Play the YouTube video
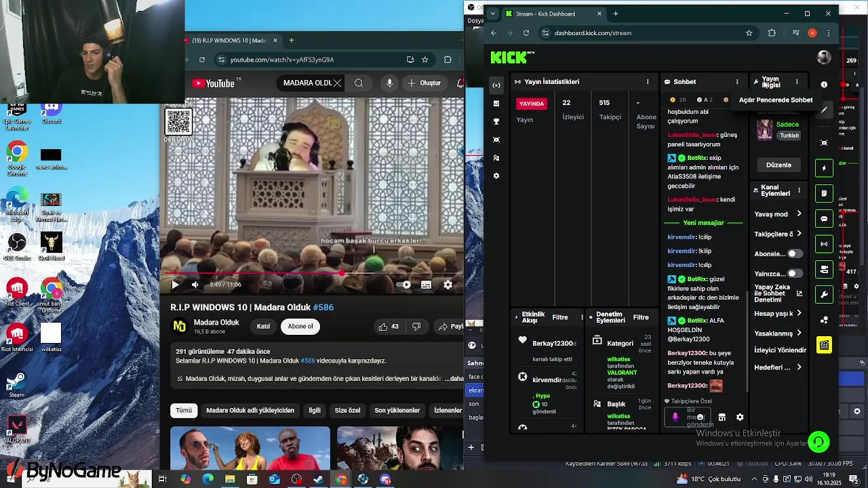The width and height of the screenshot is (868, 488). click(x=175, y=285)
